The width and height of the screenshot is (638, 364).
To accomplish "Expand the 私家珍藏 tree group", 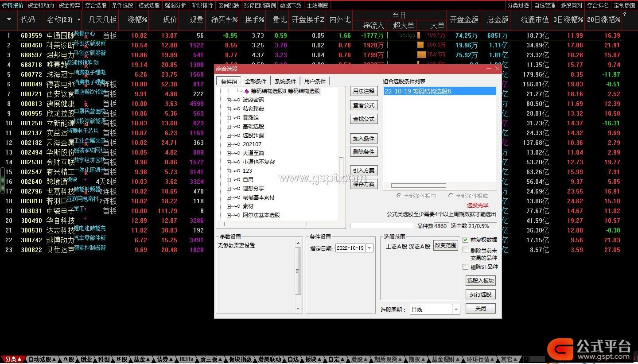I will pyautogui.click(x=229, y=109).
